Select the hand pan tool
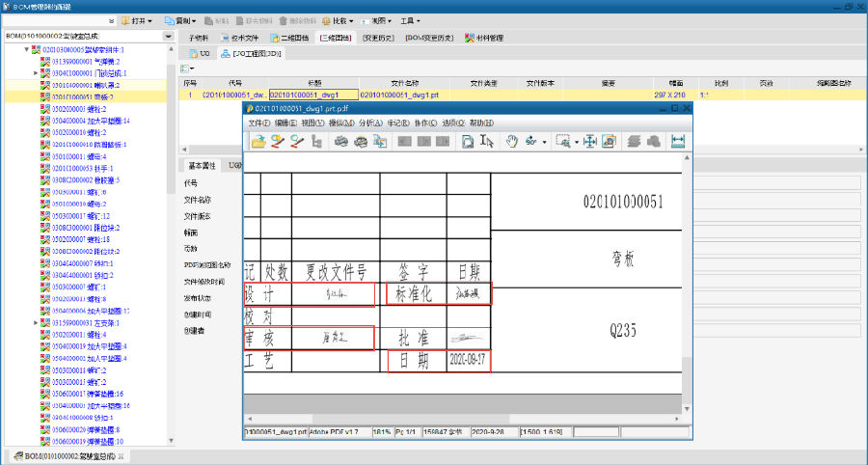The image size is (868, 465). [x=513, y=141]
